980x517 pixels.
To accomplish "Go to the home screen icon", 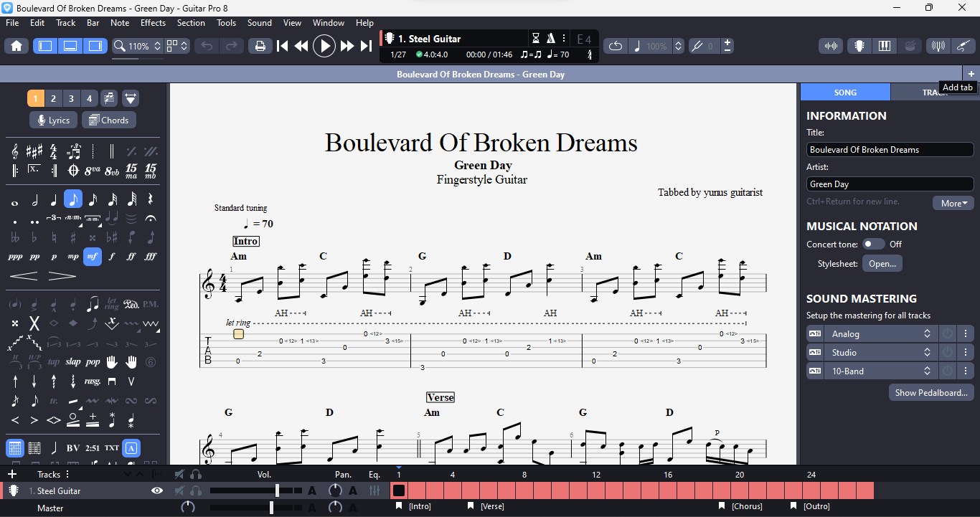I will pos(17,46).
